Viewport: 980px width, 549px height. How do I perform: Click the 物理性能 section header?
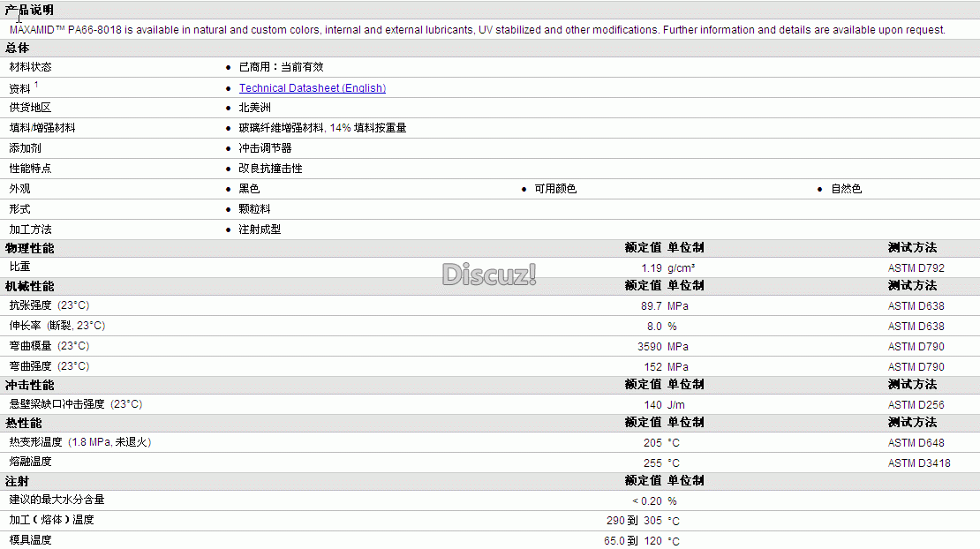pos(29,248)
